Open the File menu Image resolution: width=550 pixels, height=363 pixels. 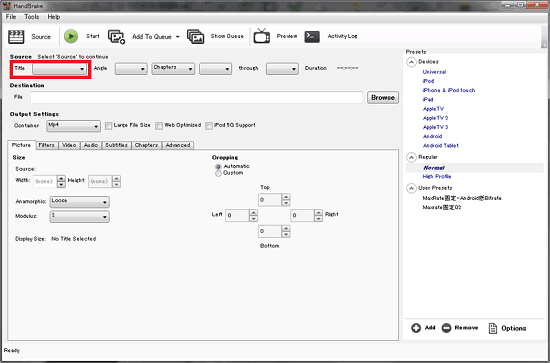coord(11,17)
